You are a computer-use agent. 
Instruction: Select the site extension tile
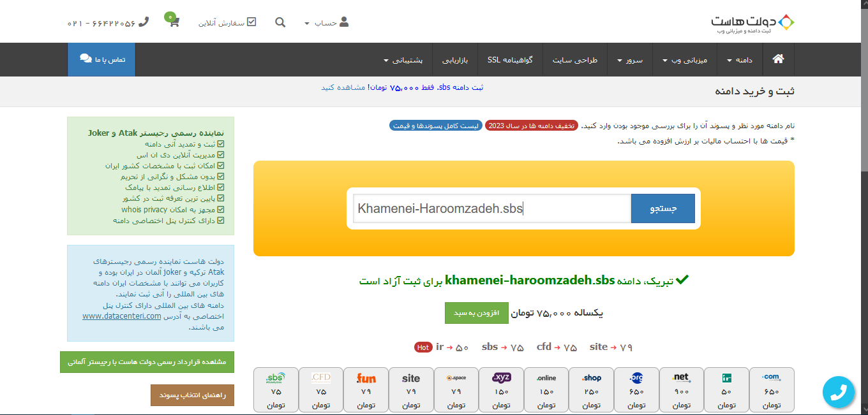[411, 390]
